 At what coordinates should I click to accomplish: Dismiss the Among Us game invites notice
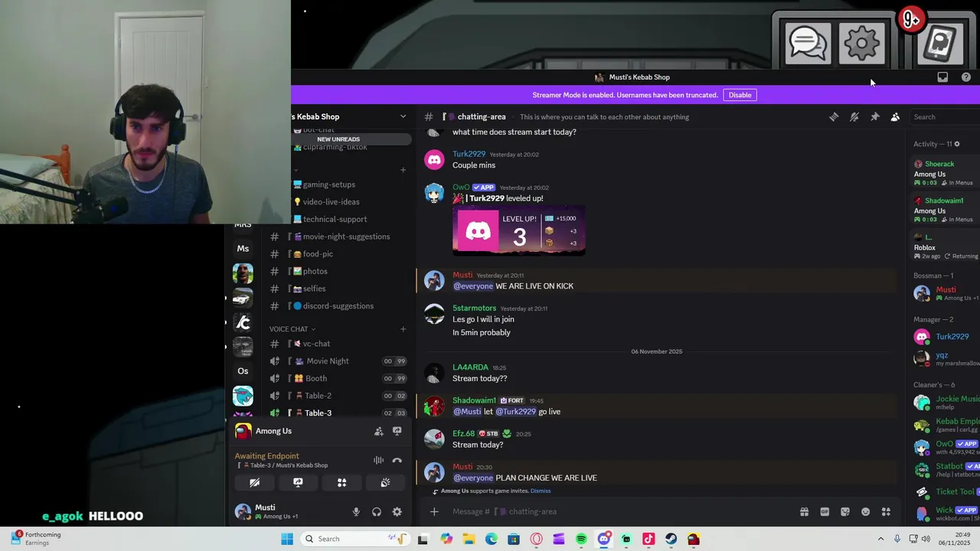pos(541,491)
